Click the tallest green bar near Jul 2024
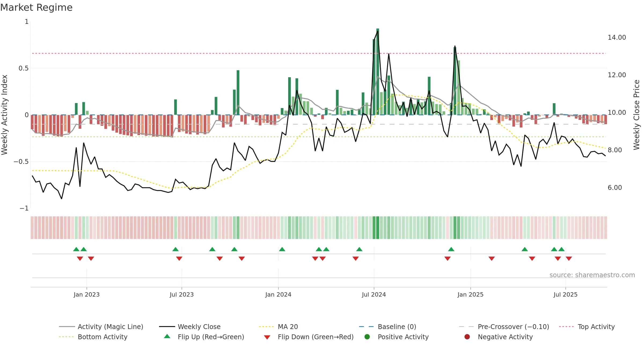 [x=378, y=72]
